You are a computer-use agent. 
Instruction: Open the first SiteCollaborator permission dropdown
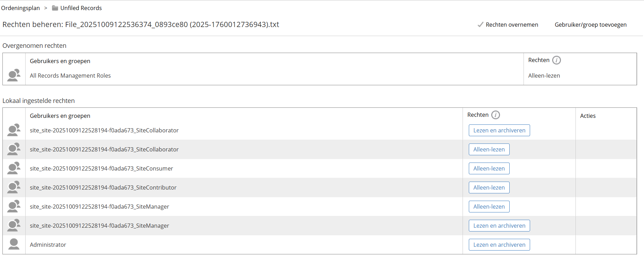[x=499, y=130]
